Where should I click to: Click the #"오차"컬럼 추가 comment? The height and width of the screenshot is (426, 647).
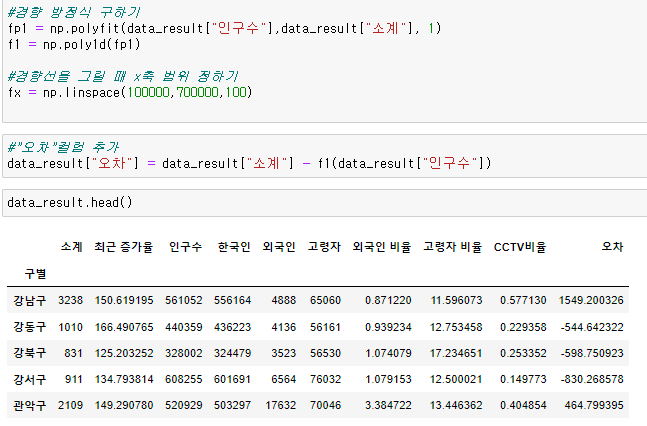[63, 147]
